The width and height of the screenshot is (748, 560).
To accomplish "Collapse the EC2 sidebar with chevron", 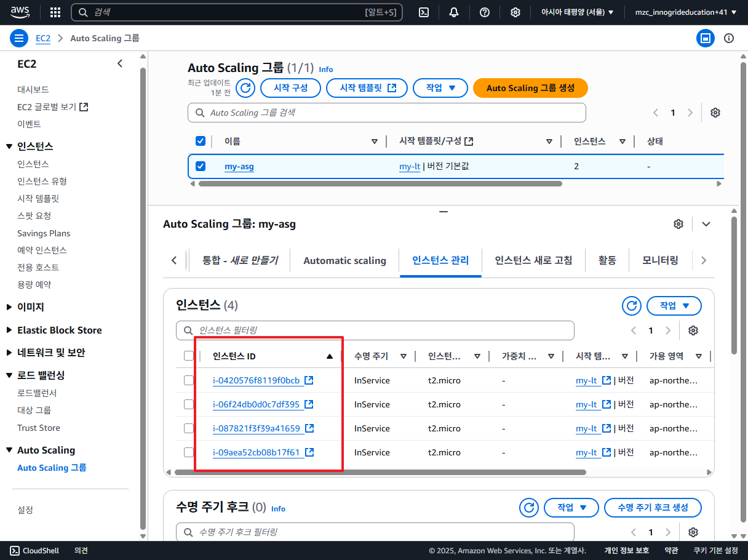I will (120, 63).
